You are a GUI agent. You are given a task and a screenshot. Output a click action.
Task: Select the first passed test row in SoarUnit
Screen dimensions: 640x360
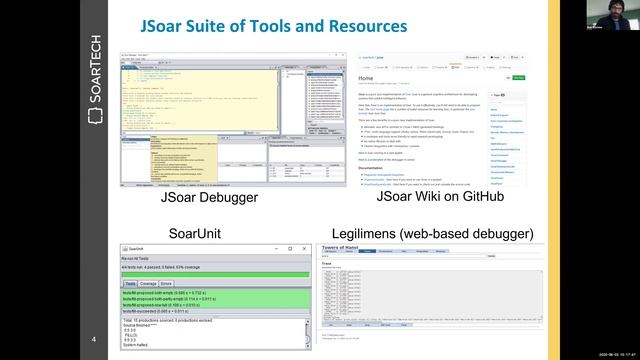click(x=216, y=293)
